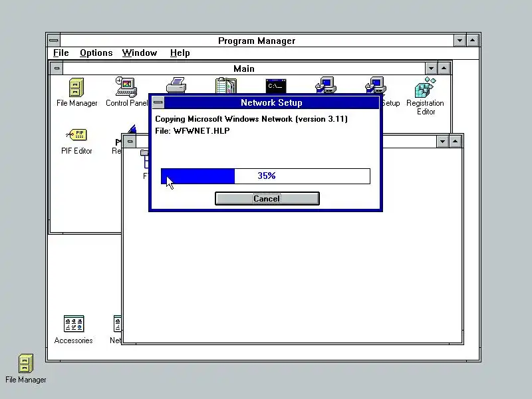This screenshot has height=399, width=532.
Task: Open the Window menu
Action: [140, 53]
